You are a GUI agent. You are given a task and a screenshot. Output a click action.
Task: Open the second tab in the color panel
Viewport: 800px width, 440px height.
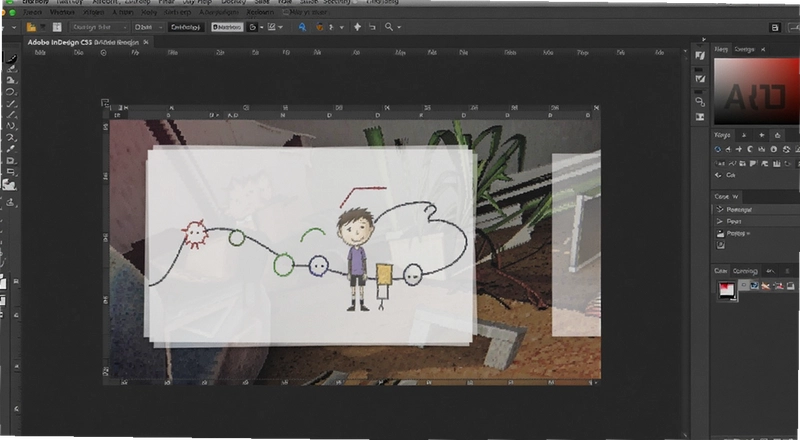click(745, 50)
